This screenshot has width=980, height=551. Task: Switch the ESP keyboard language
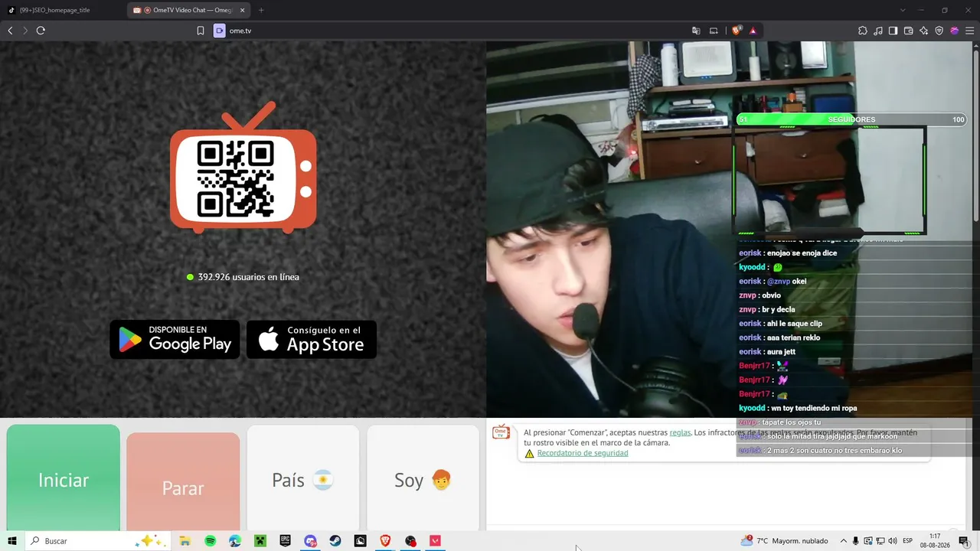click(908, 541)
